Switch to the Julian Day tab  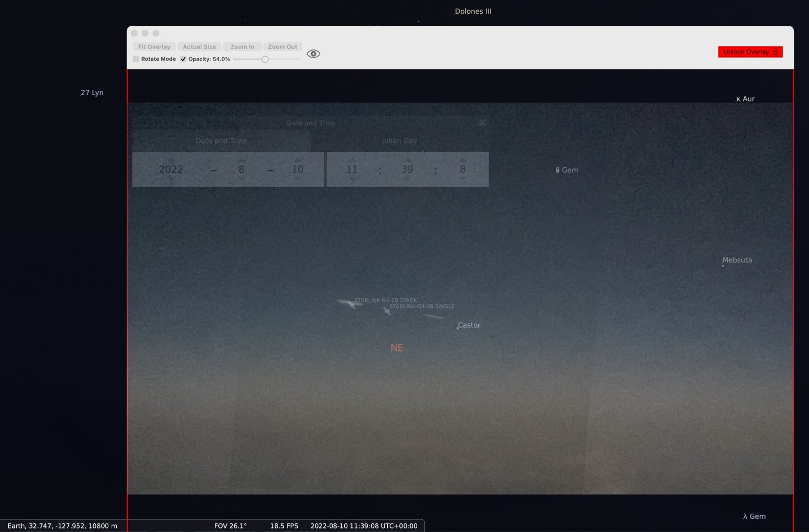click(x=399, y=141)
